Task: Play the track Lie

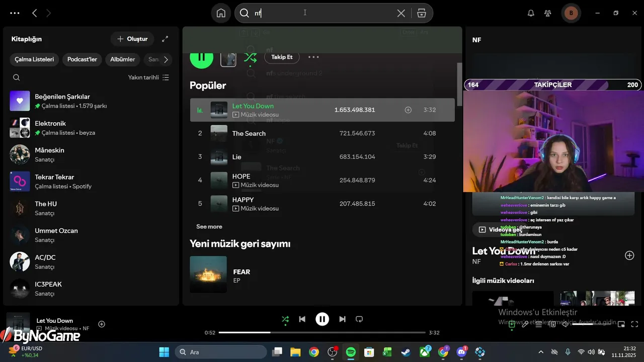Action: tap(322, 157)
